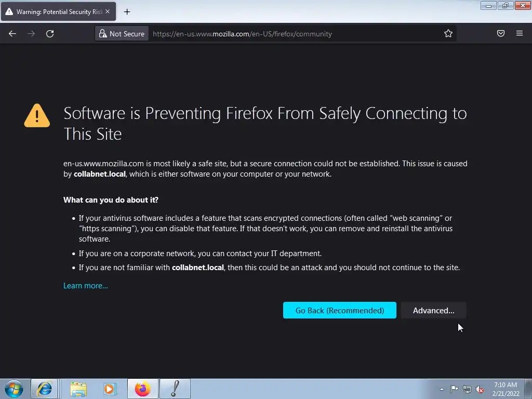Open a new tab with the plus button
Viewport: 532px width, 399px height.
127,12
